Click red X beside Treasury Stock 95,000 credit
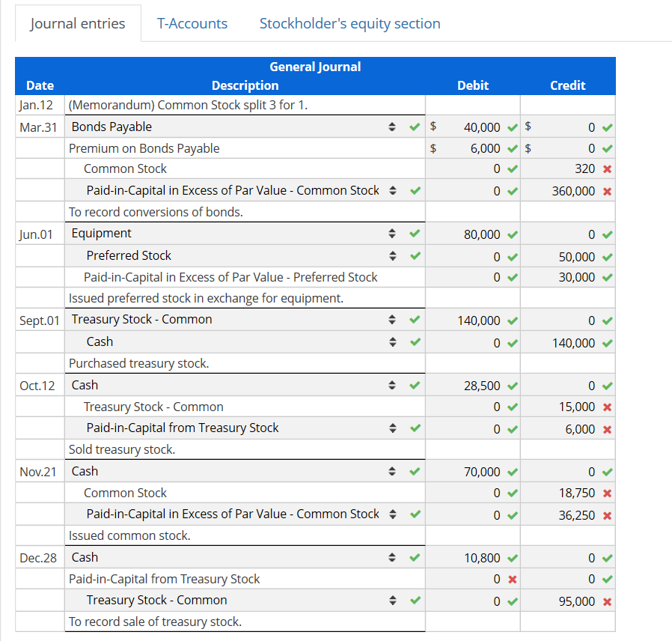The height and width of the screenshot is (641, 672). coord(605,601)
